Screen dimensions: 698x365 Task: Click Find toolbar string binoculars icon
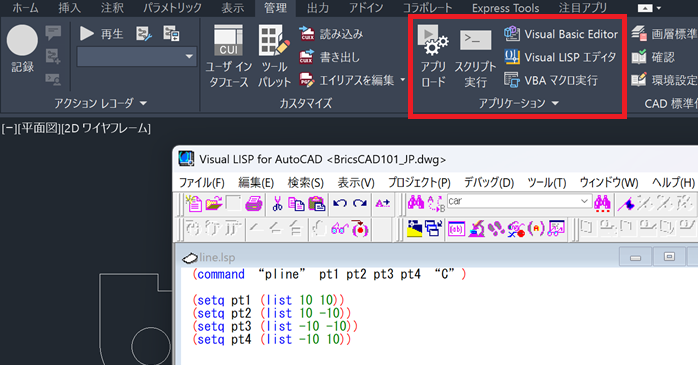click(x=602, y=203)
